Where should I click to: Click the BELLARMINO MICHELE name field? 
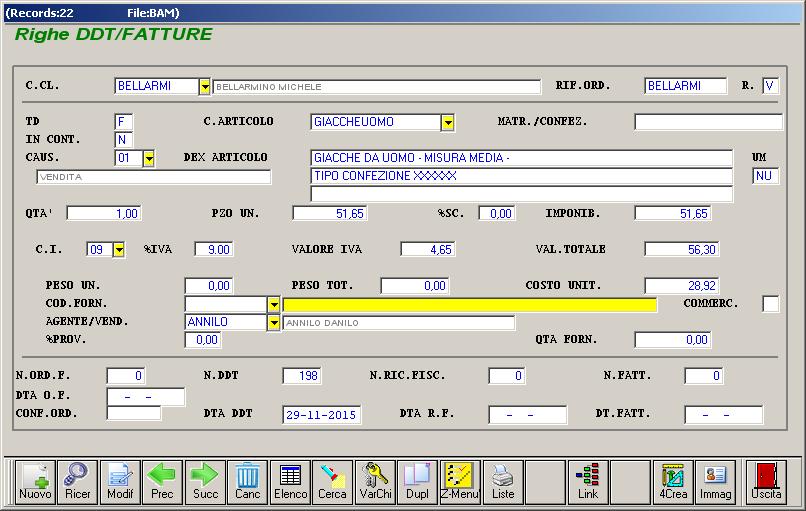pos(377,87)
